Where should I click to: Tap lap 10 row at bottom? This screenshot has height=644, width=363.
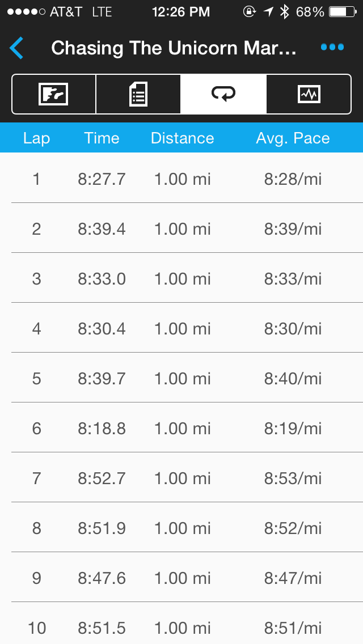click(181, 628)
